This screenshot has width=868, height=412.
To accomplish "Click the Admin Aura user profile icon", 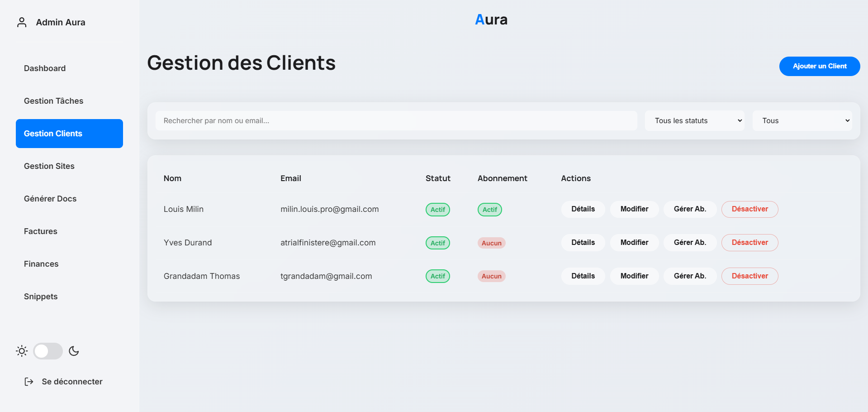I will pos(22,22).
